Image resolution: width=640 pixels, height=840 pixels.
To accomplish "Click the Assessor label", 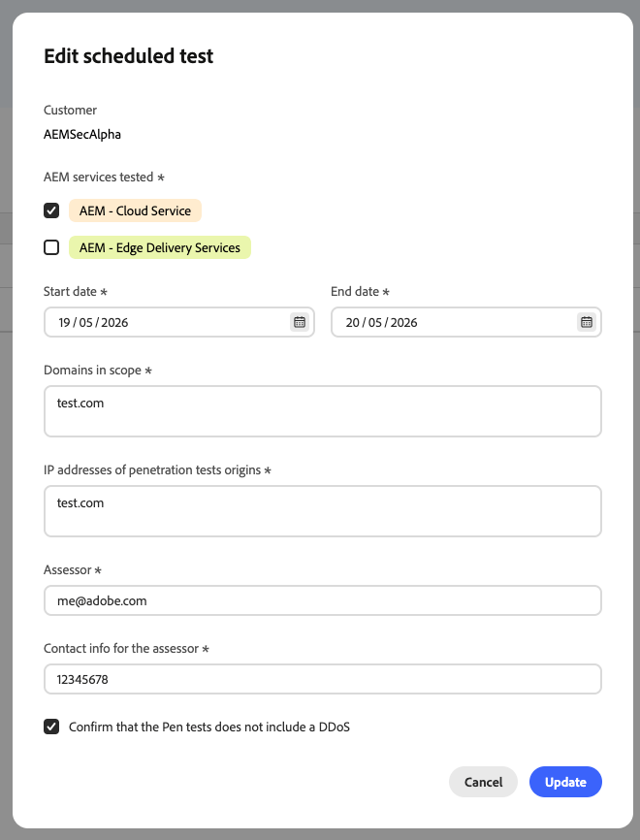I will coord(73,570).
